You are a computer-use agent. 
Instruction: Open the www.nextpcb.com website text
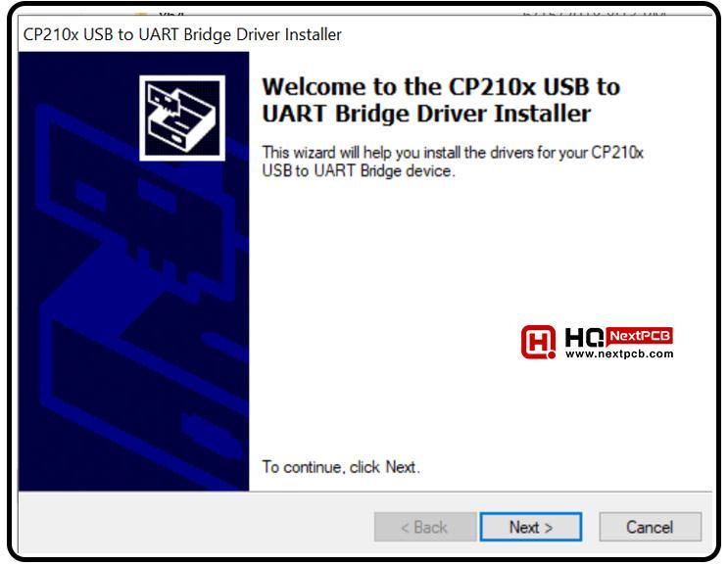pyautogui.click(x=619, y=353)
